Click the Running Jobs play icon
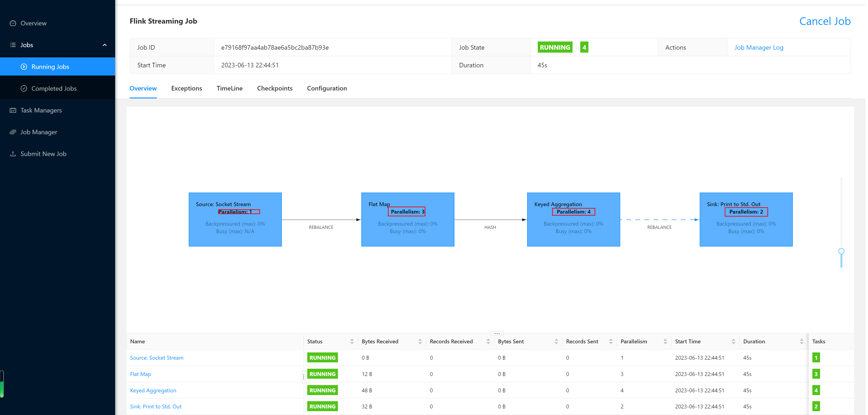The image size is (868, 415). tap(24, 67)
